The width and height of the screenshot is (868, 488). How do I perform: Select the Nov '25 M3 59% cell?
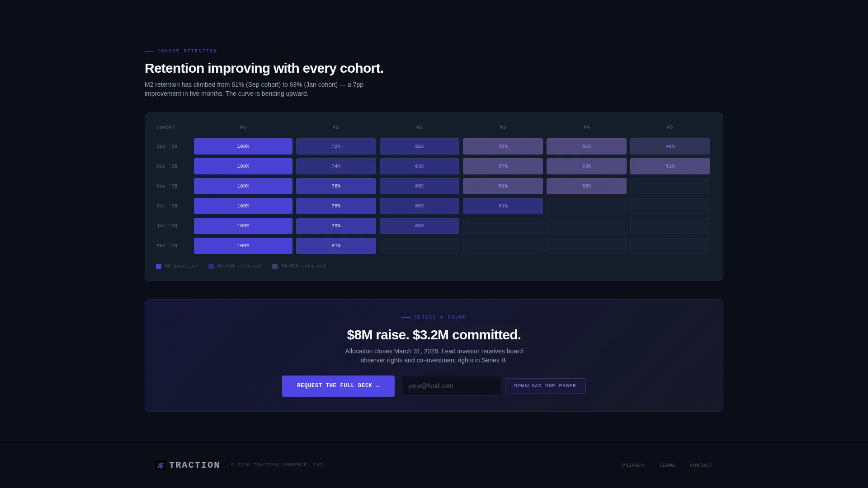(503, 186)
